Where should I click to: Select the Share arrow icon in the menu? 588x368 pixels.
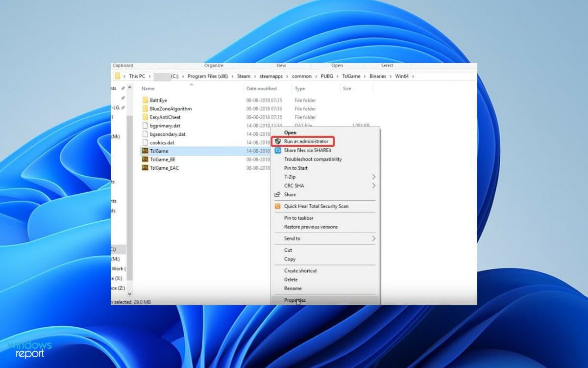[x=277, y=194]
